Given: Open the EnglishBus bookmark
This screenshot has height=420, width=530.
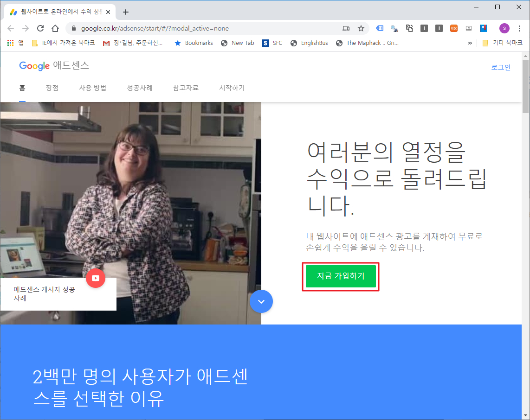Looking at the screenshot, I should [309, 43].
